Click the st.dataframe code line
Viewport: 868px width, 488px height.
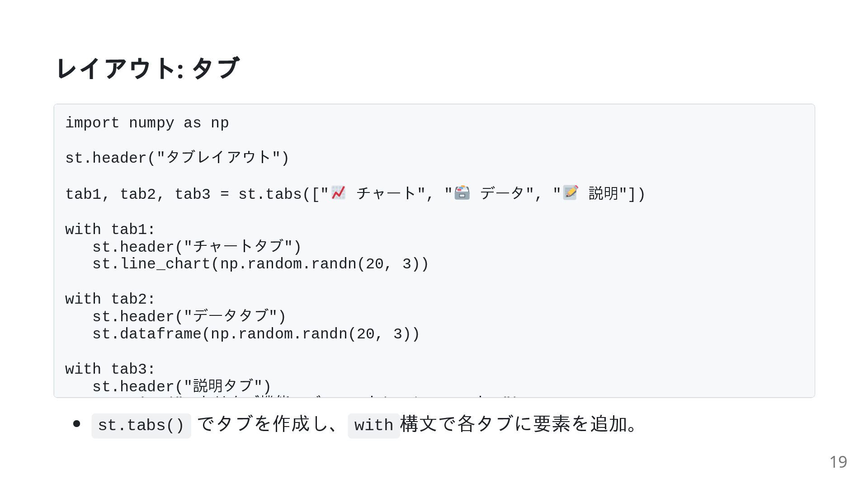256,334
